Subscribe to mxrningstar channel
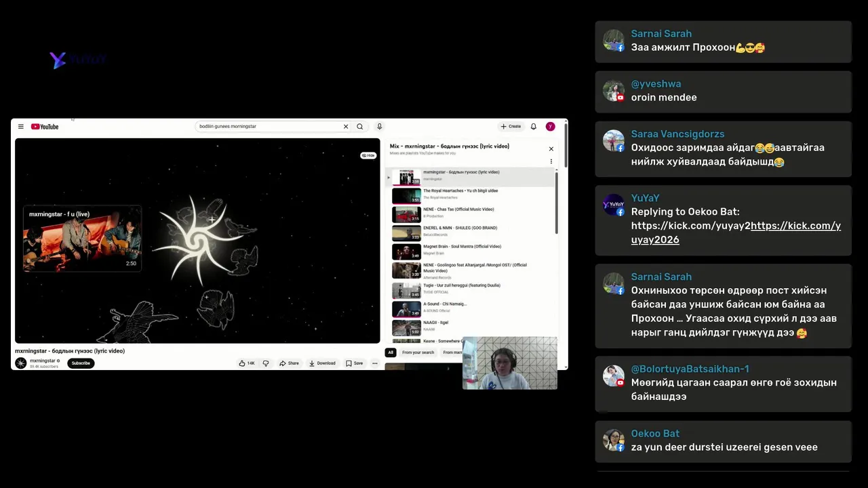Image resolution: width=868 pixels, height=488 pixels. (81, 363)
